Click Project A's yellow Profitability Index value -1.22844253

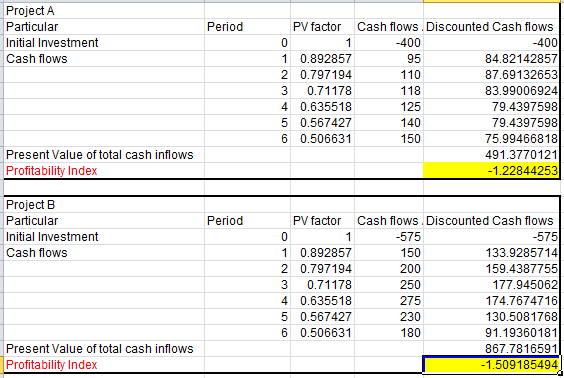(491, 170)
